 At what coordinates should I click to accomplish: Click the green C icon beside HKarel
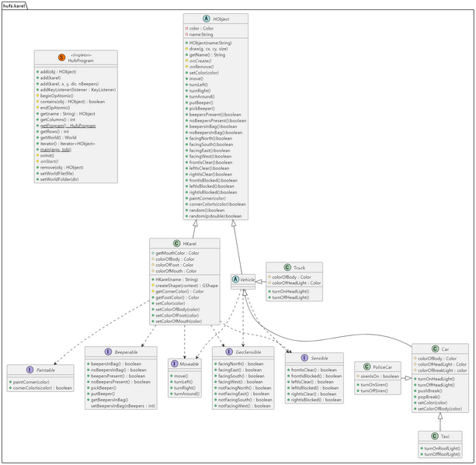click(x=177, y=244)
